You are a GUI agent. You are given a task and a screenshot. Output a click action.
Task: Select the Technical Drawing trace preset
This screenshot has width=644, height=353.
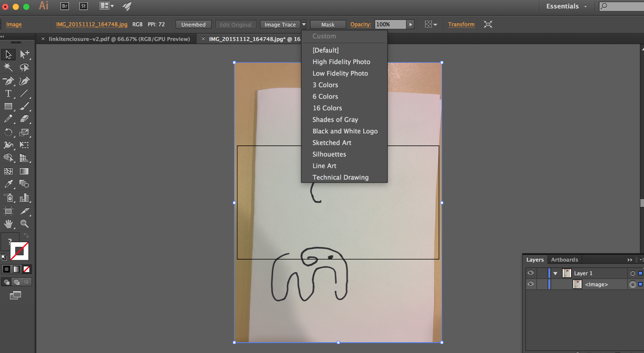pos(340,177)
